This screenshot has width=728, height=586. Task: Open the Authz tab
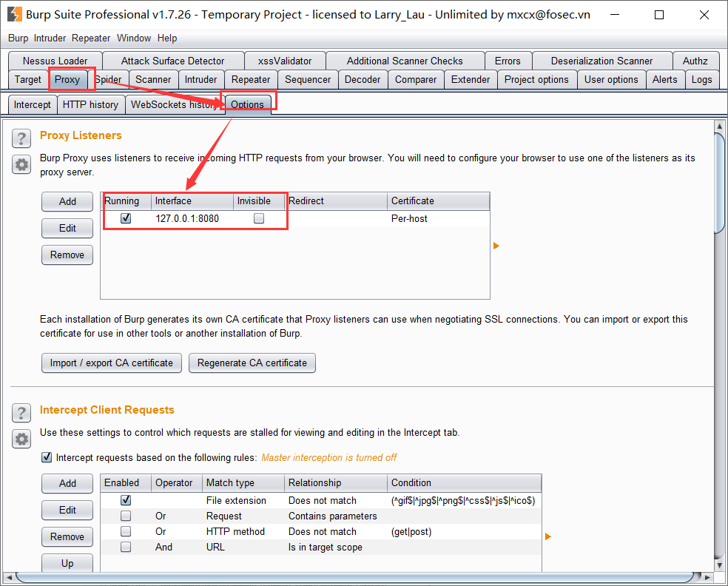[695, 61]
